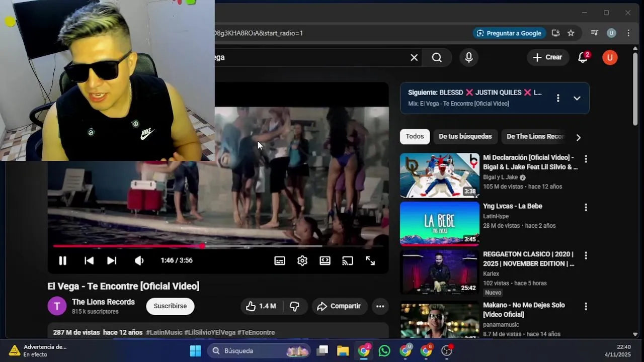Open the YouTube notifications bell

point(583,57)
